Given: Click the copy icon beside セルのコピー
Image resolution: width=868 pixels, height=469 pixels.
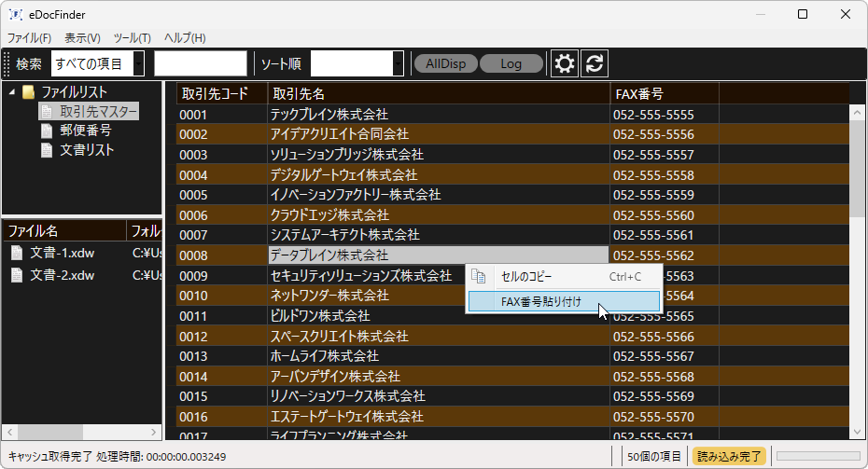Looking at the screenshot, I should pyautogui.click(x=479, y=276).
